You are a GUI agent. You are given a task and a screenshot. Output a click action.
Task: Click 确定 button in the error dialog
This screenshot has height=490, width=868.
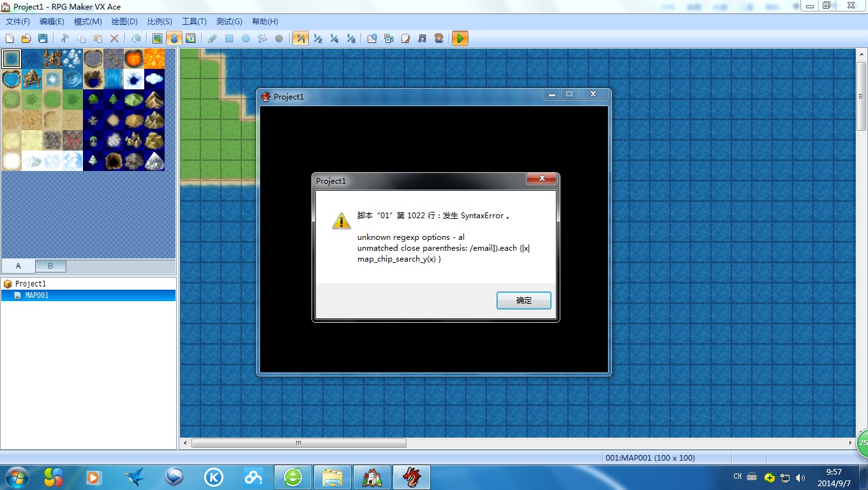pyautogui.click(x=524, y=301)
